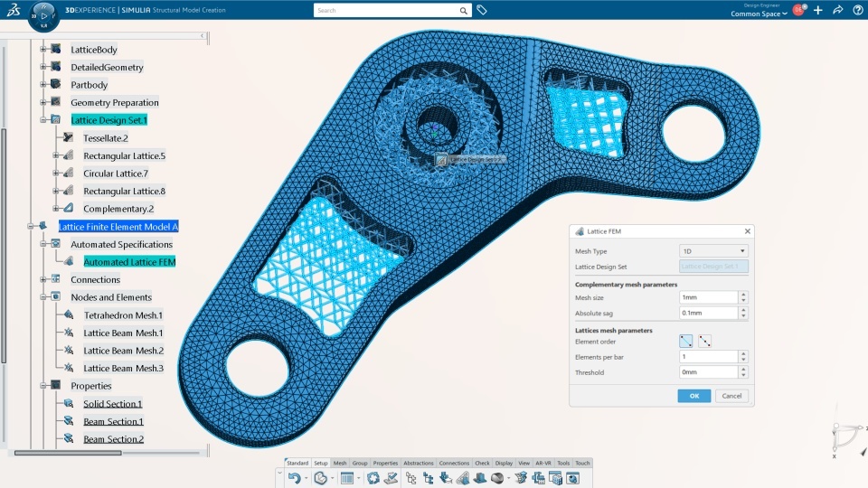Click the Update refresh icon in bottom toolbar
This screenshot has width=868, height=488.
pyautogui.click(x=373, y=478)
